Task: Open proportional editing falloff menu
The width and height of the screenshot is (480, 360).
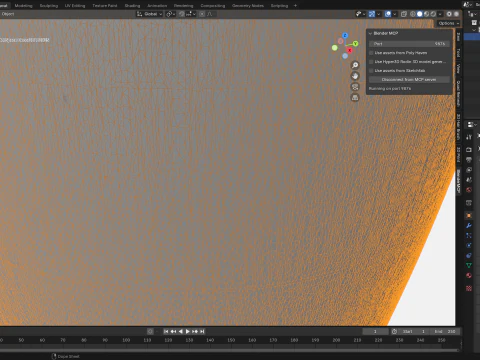Action: pos(210,14)
